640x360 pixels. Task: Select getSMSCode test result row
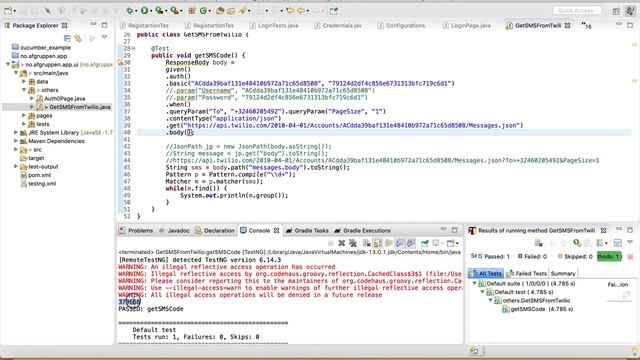point(537,309)
